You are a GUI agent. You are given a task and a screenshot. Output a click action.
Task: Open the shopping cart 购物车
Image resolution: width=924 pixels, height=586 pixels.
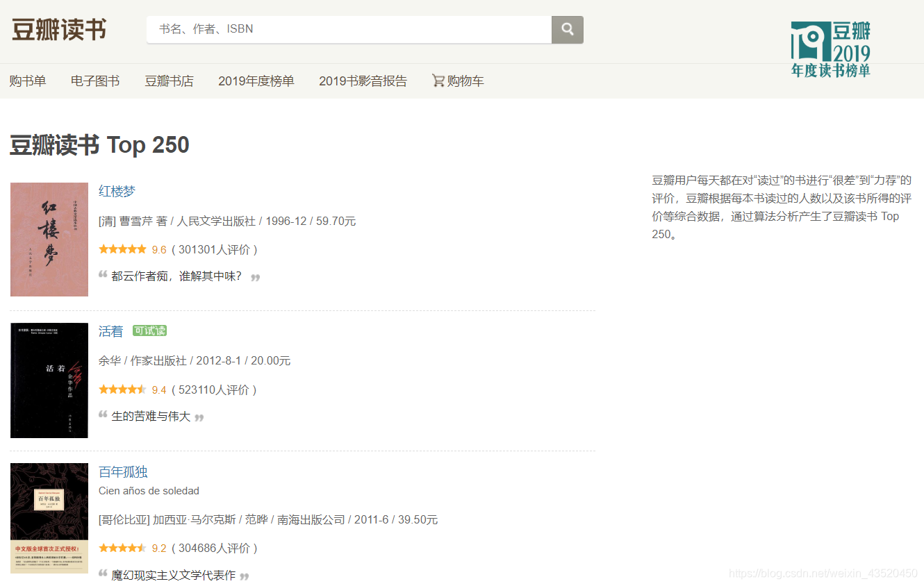pyautogui.click(x=458, y=81)
